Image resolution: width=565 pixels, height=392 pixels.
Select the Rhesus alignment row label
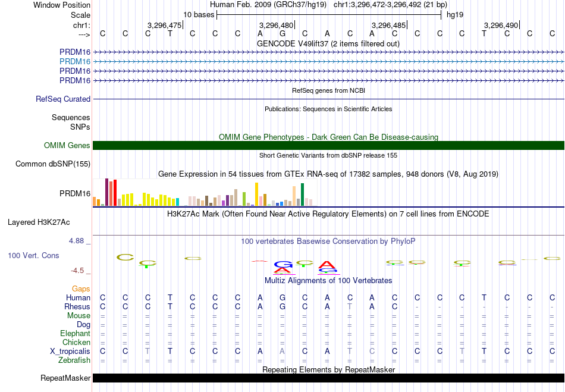[x=77, y=306]
